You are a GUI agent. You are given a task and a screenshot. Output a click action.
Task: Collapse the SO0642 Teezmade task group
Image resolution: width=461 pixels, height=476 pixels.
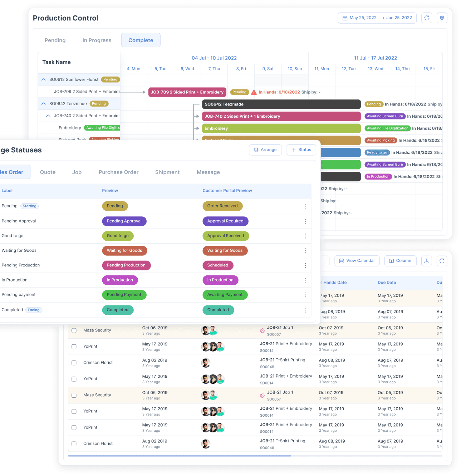pyautogui.click(x=43, y=104)
